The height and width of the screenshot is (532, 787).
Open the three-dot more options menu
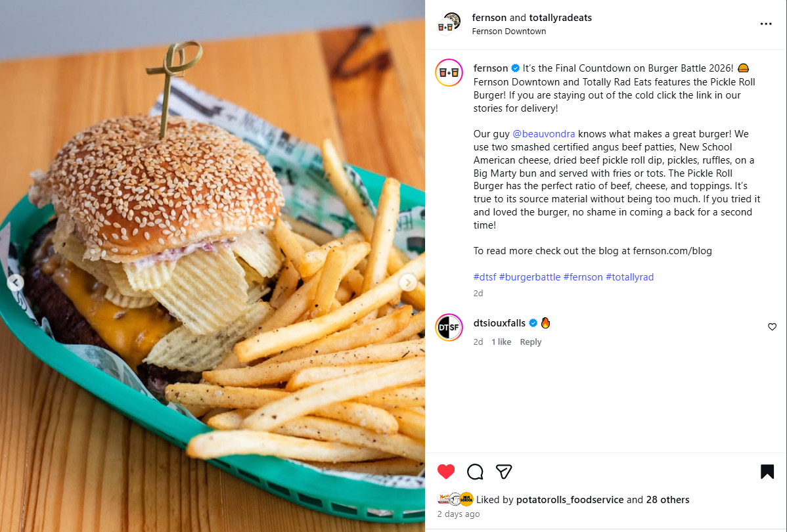click(765, 24)
